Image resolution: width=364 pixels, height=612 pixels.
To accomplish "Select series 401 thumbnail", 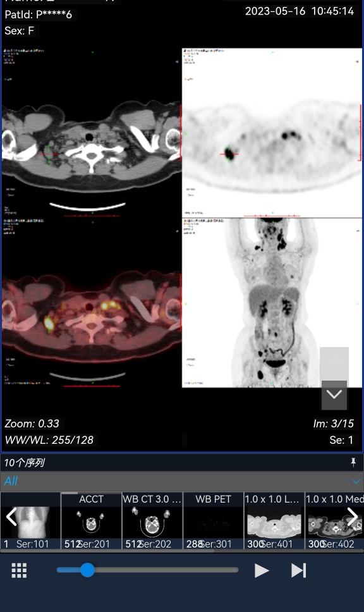I will click(x=274, y=521).
